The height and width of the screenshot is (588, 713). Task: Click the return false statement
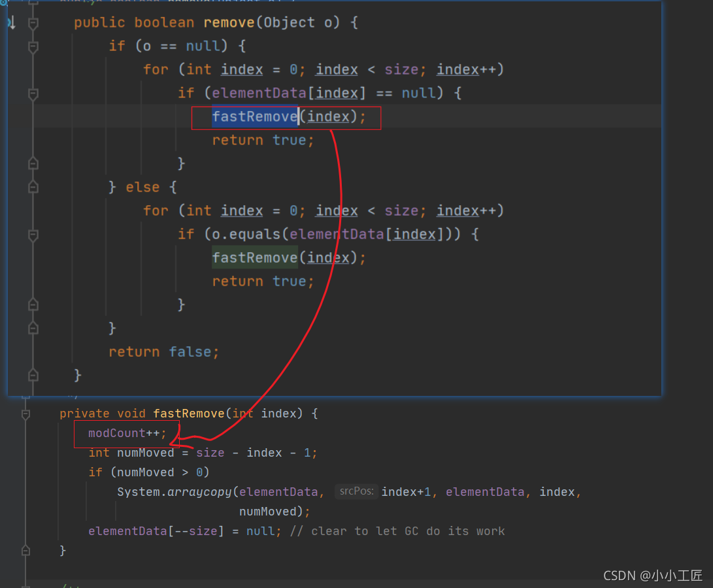[162, 351]
